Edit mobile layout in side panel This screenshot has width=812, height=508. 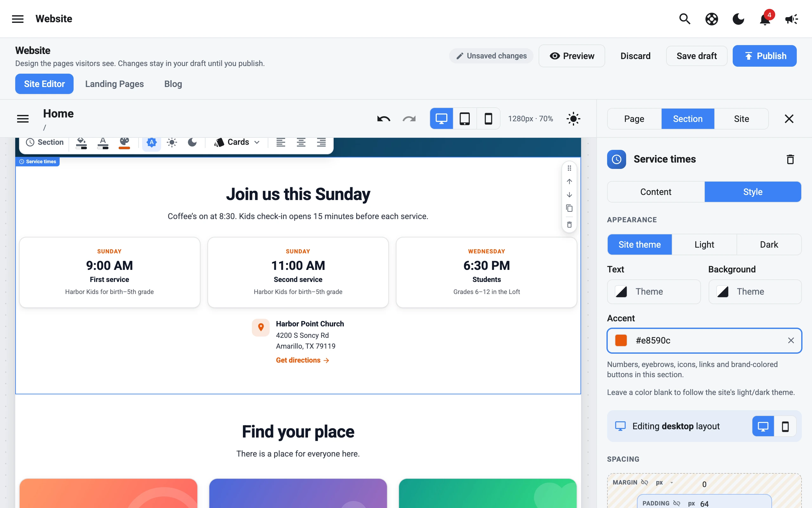pyautogui.click(x=785, y=426)
